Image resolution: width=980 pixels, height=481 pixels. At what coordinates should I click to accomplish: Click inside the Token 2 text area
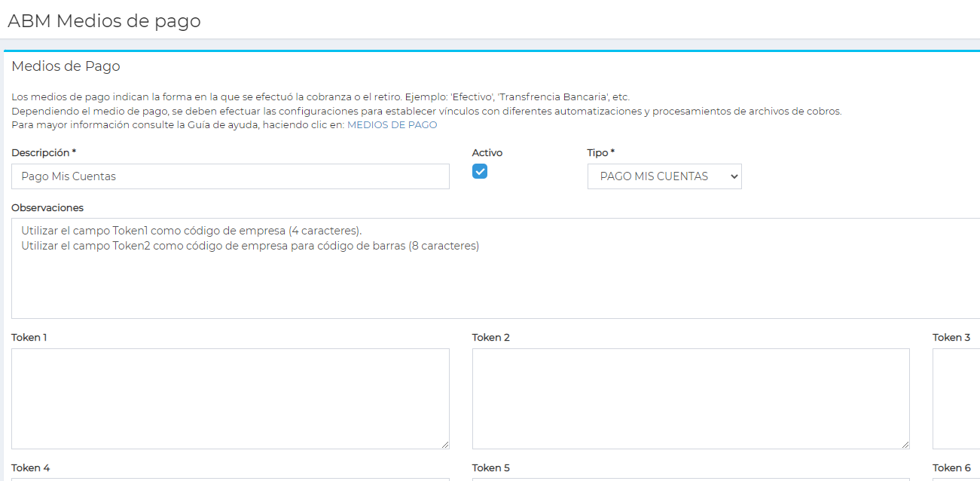point(691,399)
